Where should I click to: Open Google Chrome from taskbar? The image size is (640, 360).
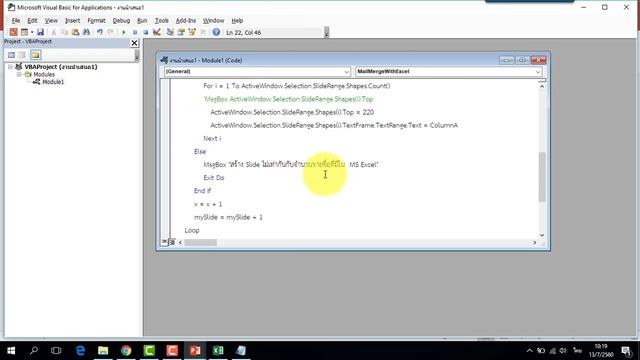coord(126,351)
